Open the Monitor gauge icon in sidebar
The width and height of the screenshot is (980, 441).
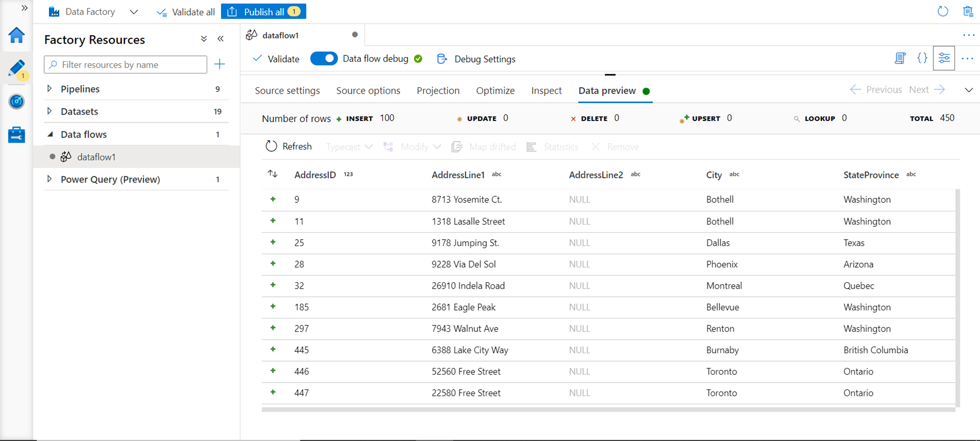(17, 101)
